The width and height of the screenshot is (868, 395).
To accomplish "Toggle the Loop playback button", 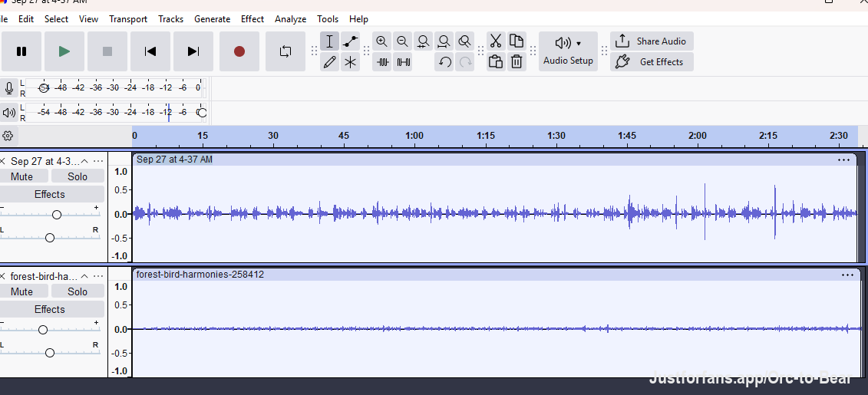I will (x=285, y=51).
